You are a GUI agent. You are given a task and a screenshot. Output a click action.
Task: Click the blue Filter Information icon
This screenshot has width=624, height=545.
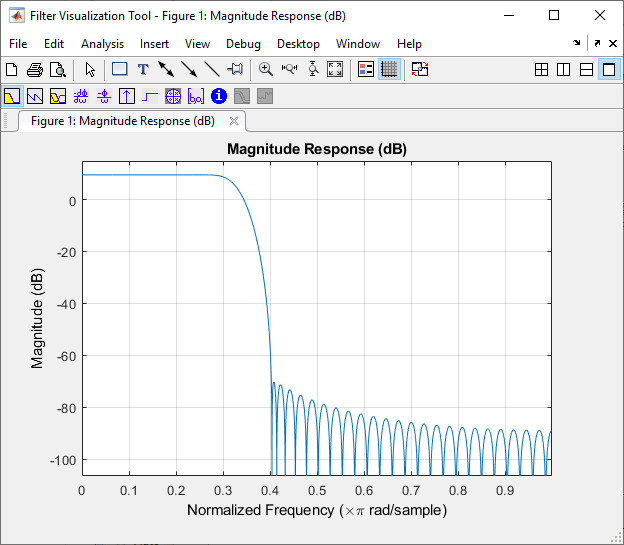[219, 96]
